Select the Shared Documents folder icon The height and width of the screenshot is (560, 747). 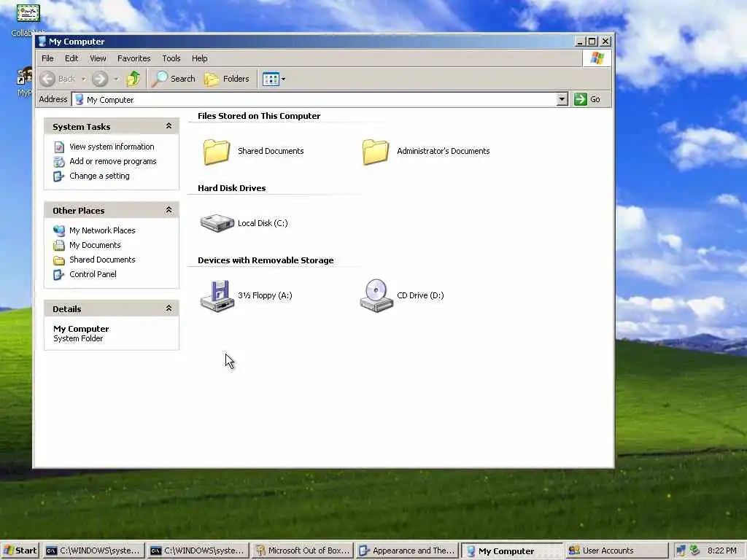pos(217,152)
